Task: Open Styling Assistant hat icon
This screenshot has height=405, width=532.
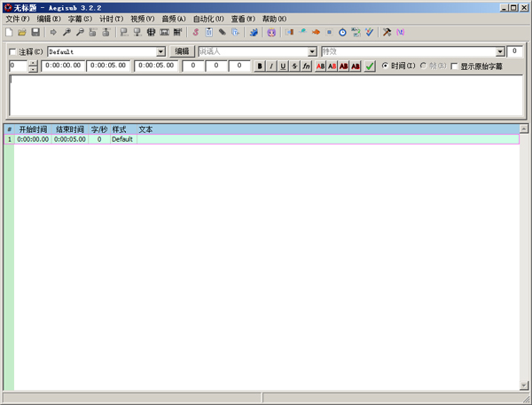Action: [302, 32]
